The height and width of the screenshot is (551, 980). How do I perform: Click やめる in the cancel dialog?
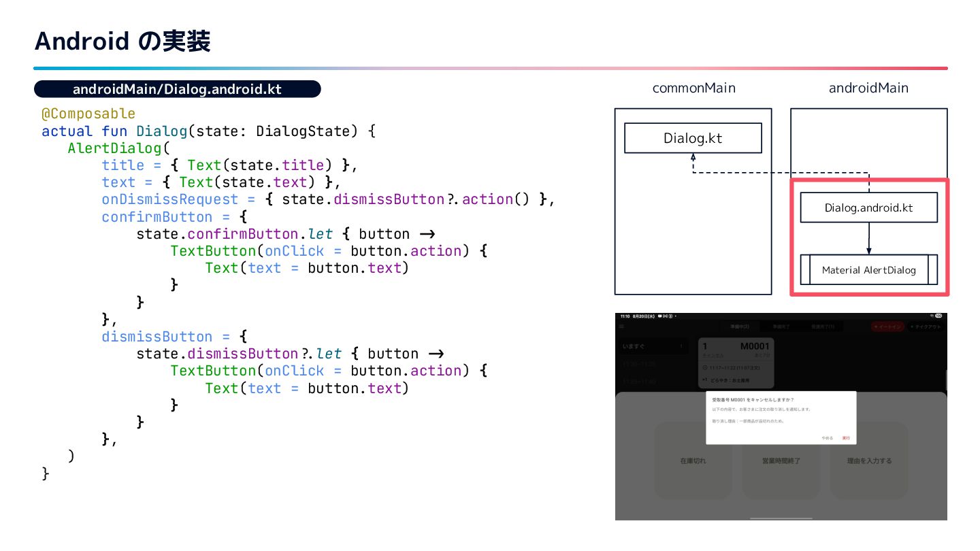(827, 438)
